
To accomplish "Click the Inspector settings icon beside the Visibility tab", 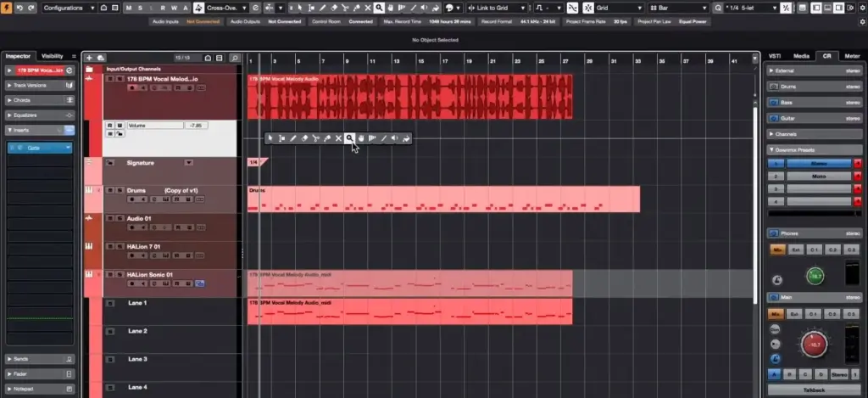I will point(75,56).
